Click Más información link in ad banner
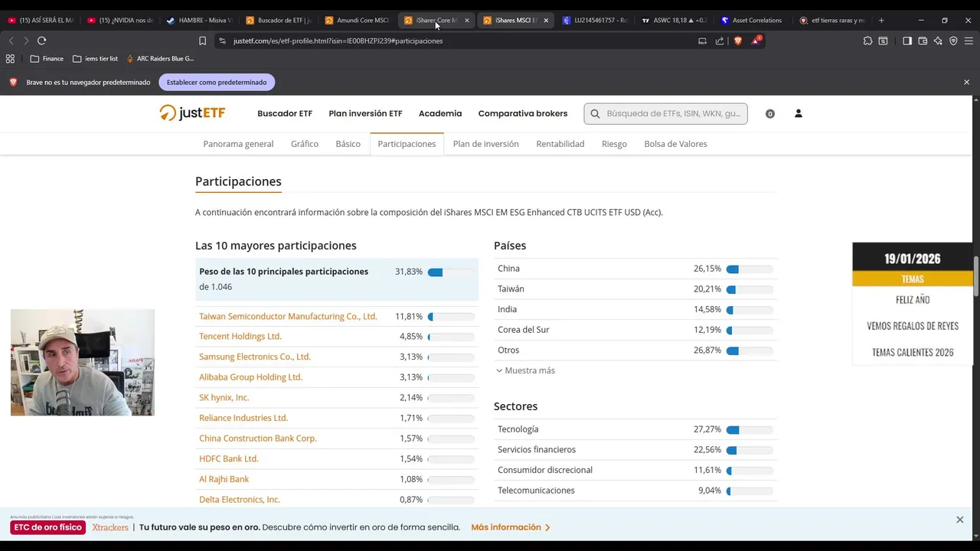The image size is (980, 551). [511, 527]
